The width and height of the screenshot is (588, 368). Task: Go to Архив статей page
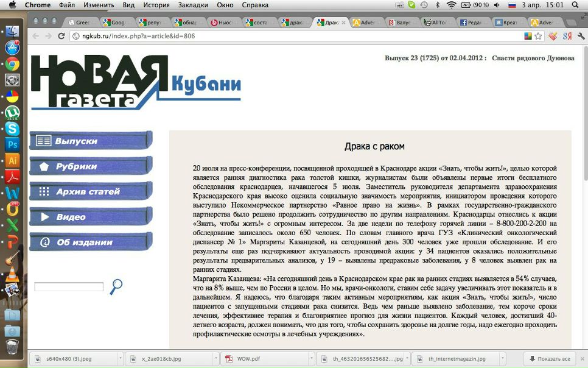click(x=90, y=191)
